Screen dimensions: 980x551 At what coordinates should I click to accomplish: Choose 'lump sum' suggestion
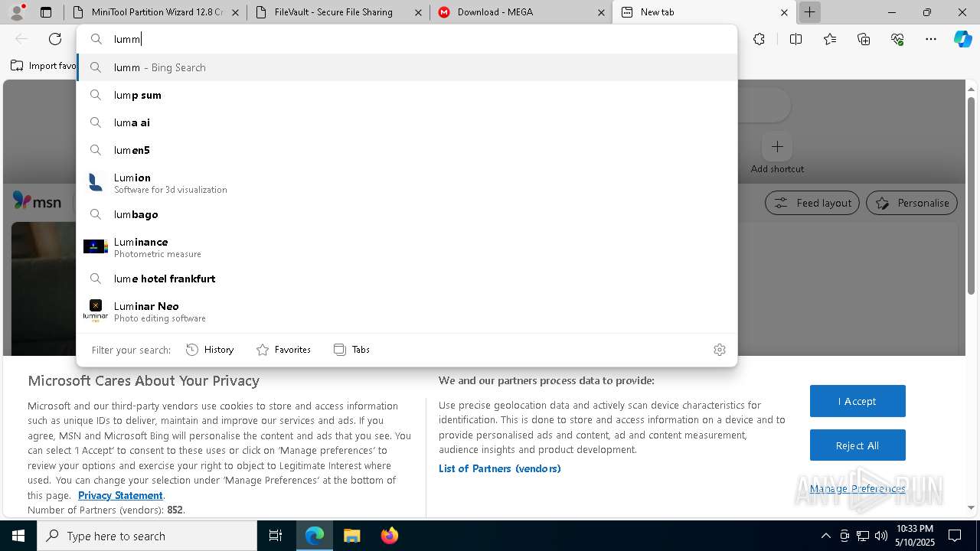pos(407,95)
